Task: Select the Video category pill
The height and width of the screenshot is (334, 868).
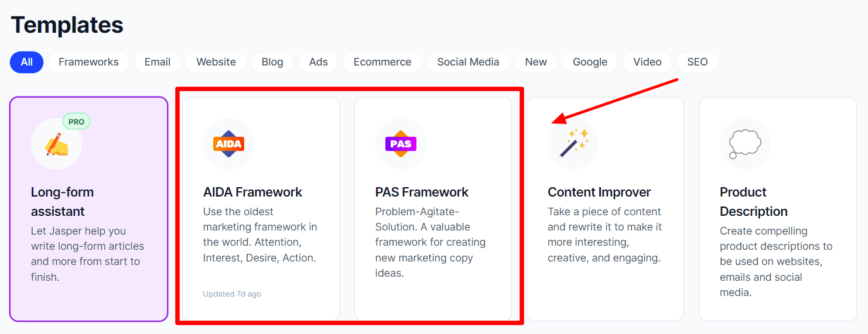Action: [647, 62]
